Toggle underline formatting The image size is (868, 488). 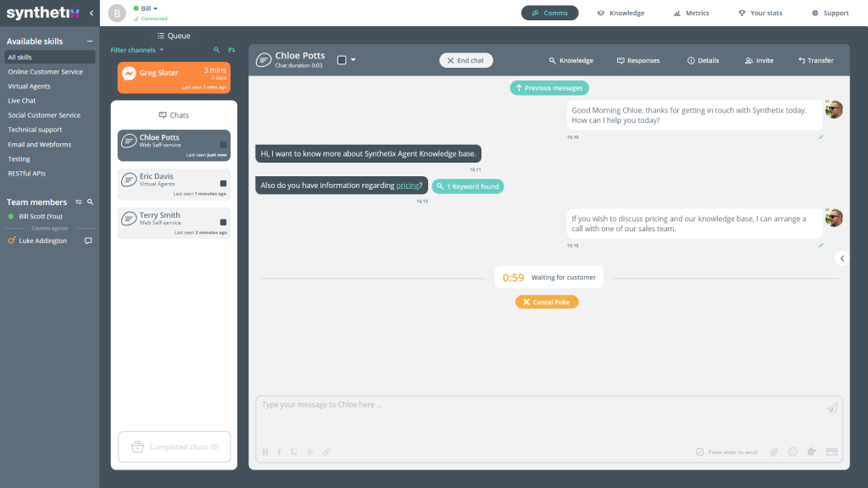(294, 452)
